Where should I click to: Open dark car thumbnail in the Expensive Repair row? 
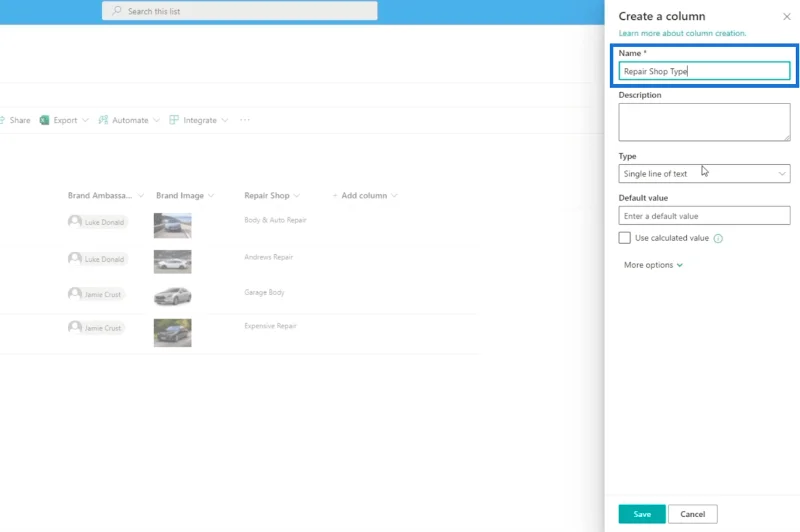pyautogui.click(x=172, y=333)
